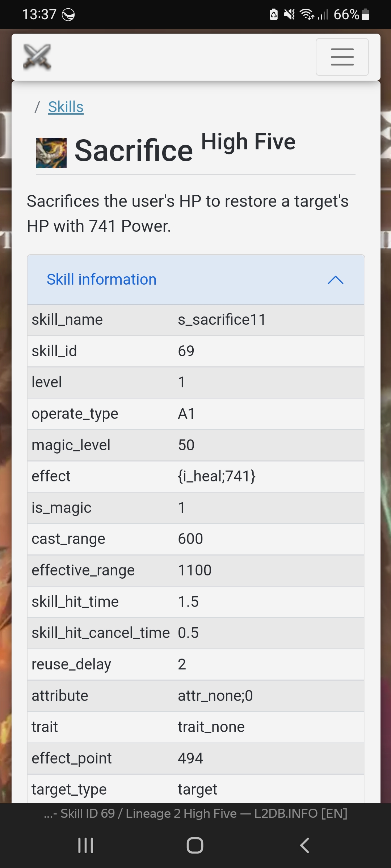Tap the Android home button
This screenshot has width=391, height=868.
point(195,845)
